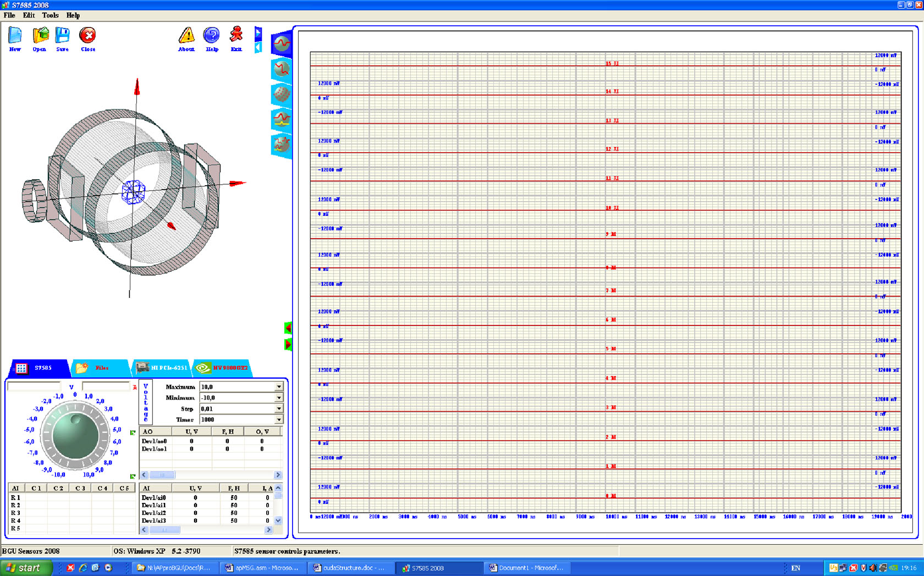Click the blue question mark Help icon

point(212,36)
